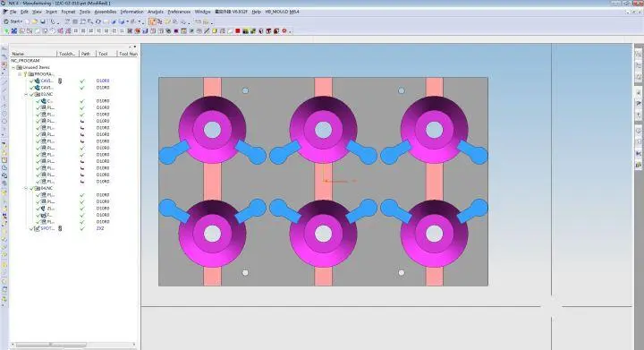Open the Assemblies menu

click(106, 12)
